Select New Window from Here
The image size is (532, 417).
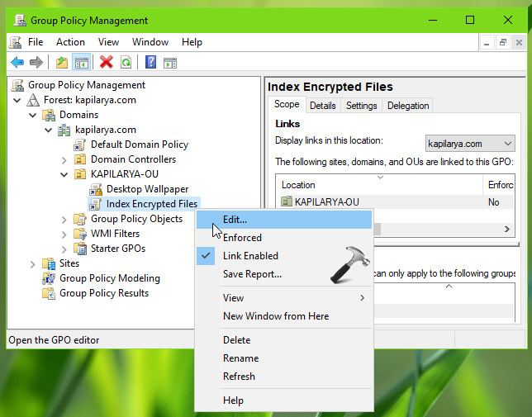(284, 316)
